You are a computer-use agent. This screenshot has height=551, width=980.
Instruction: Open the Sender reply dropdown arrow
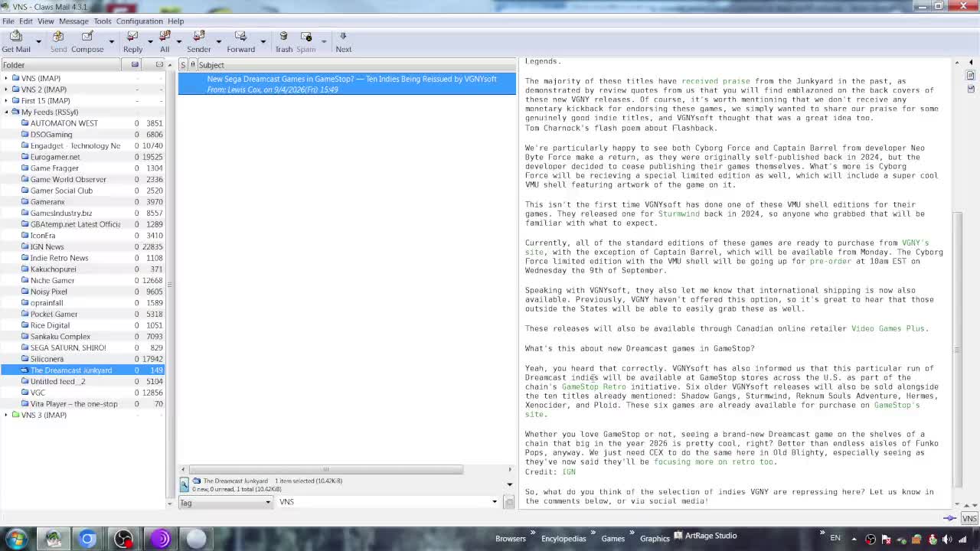pos(218,41)
